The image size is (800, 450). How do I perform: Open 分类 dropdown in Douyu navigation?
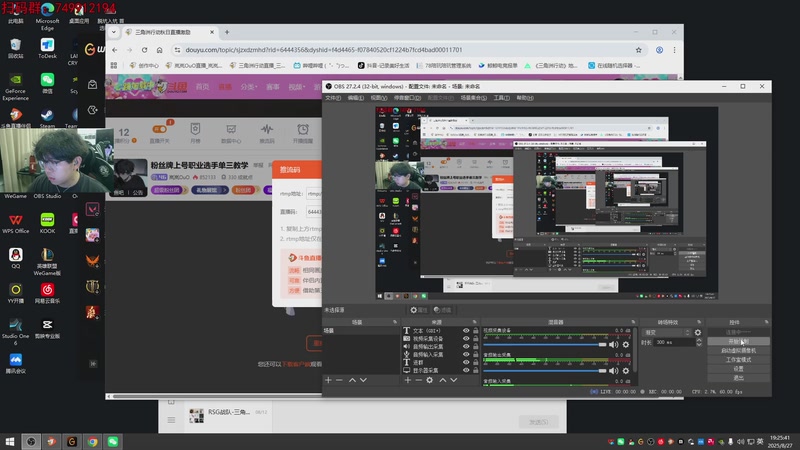tap(248, 87)
